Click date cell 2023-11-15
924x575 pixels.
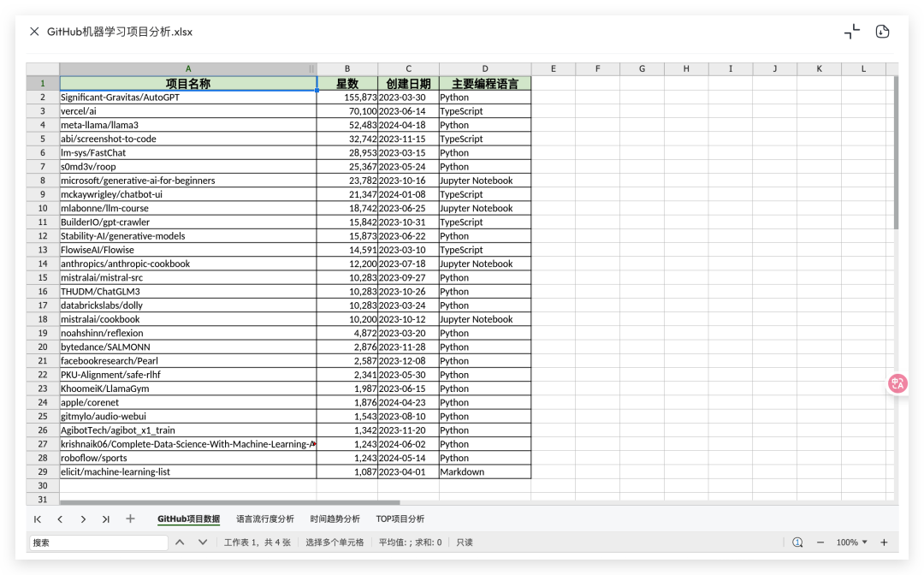(x=408, y=139)
